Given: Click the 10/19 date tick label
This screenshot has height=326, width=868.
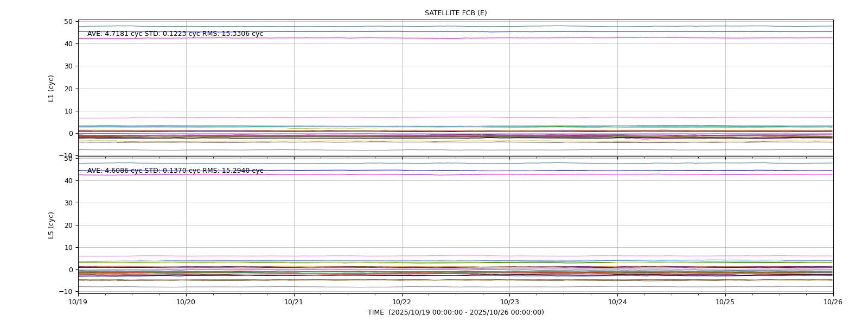Looking at the screenshot, I should [78, 302].
